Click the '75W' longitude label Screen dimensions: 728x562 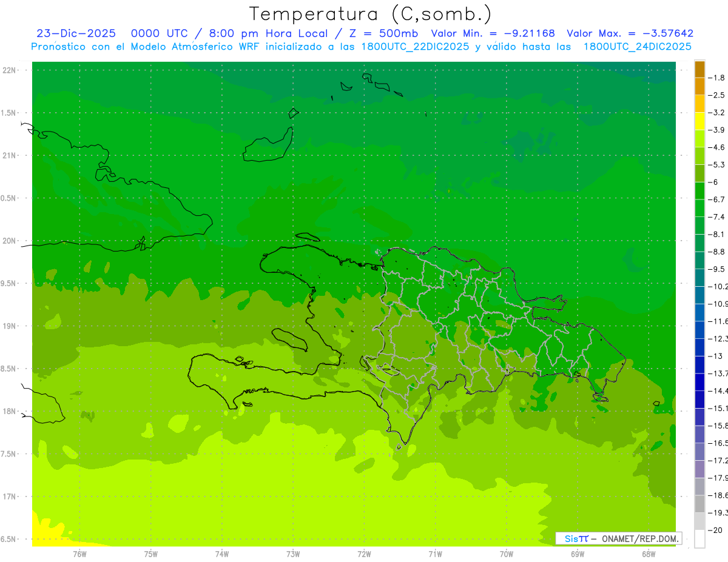151,554
